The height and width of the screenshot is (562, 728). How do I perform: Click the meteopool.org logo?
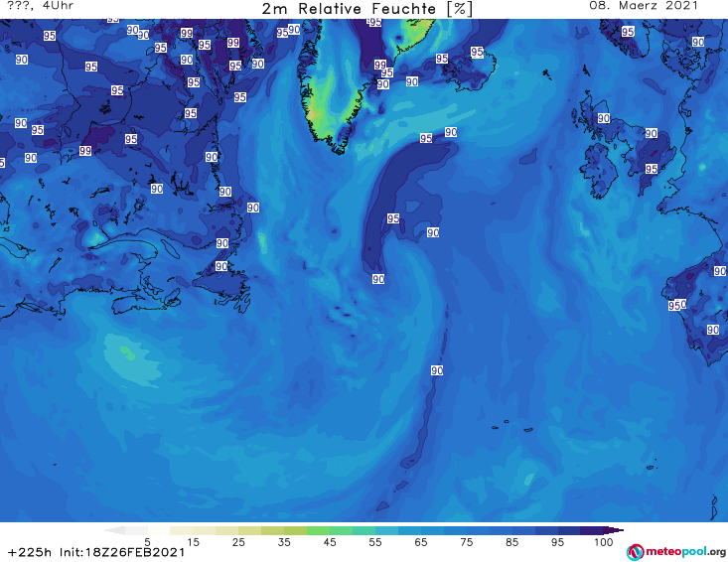click(x=676, y=552)
